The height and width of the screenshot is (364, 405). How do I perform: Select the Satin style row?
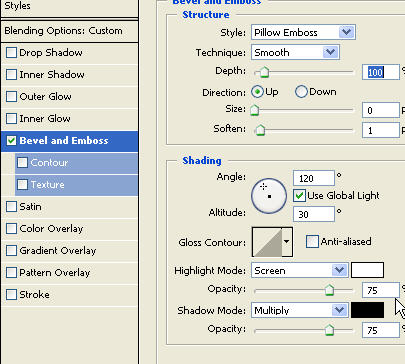69,207
